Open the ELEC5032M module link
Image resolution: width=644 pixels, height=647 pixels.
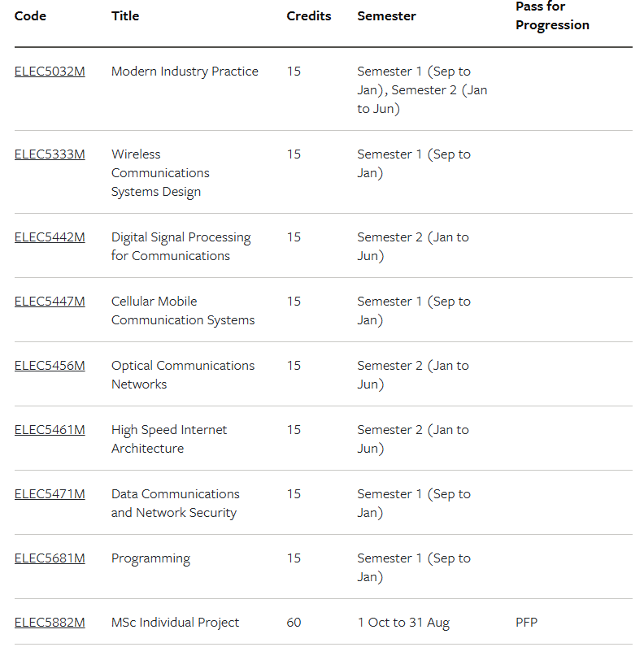coord(50,72)
